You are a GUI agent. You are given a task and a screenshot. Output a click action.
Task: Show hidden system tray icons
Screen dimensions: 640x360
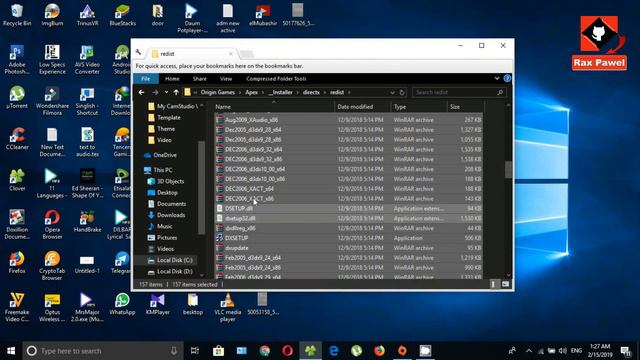pyautogui.click(x=529, y=351)
